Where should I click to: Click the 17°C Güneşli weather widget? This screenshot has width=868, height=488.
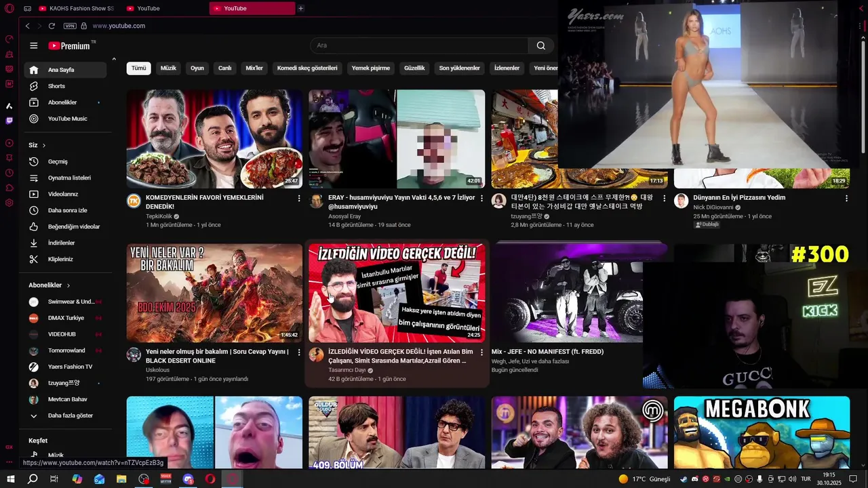(x=644, y=479)
